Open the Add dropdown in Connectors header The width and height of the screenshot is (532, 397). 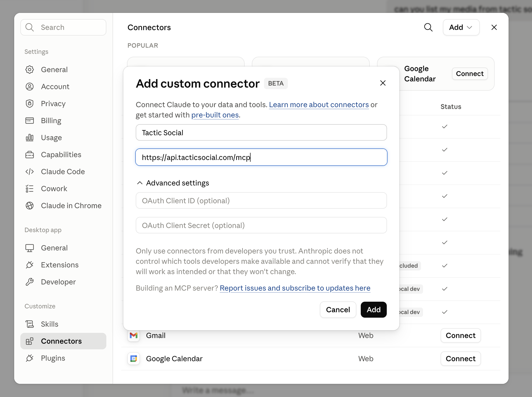point(461,27)
